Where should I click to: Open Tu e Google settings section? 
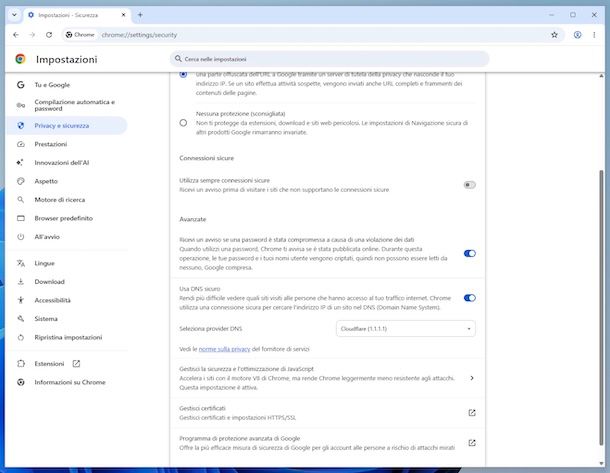[52, 85]
